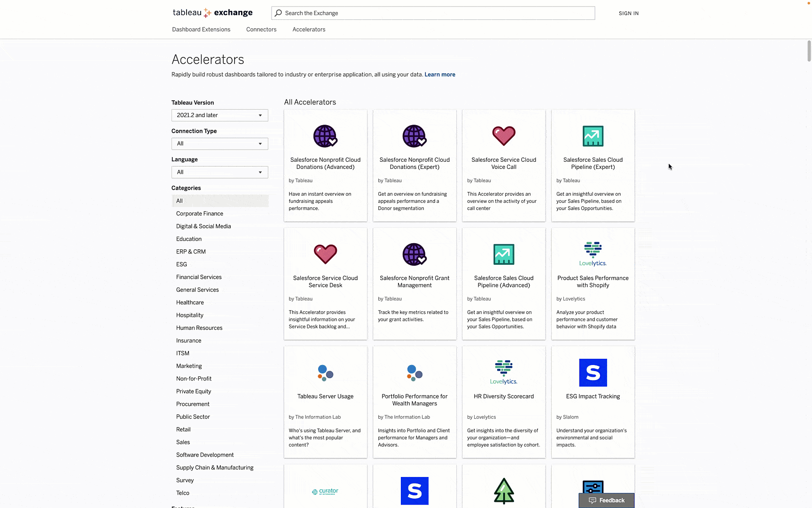Screen dimensions: 812x508
Task: Click the search magnifier icon
Action: coord(278,13)
